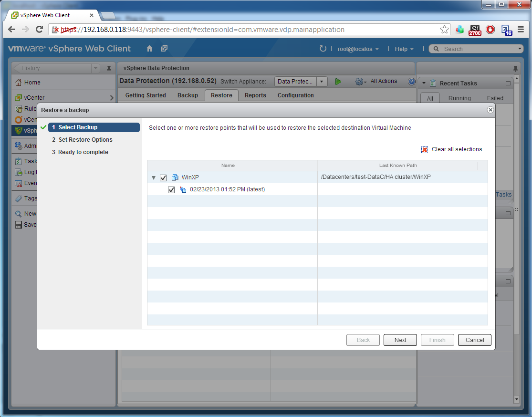The width and height of the screenshot is (532, 417).
Task: Pin the navigator panel
Action: (x=109, y=69)
